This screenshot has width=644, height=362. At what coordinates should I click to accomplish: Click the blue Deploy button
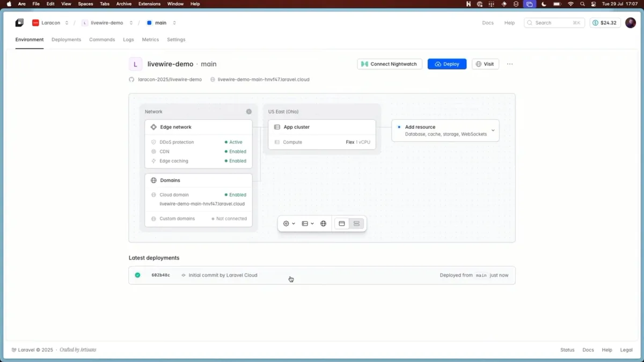click(447, 64)
